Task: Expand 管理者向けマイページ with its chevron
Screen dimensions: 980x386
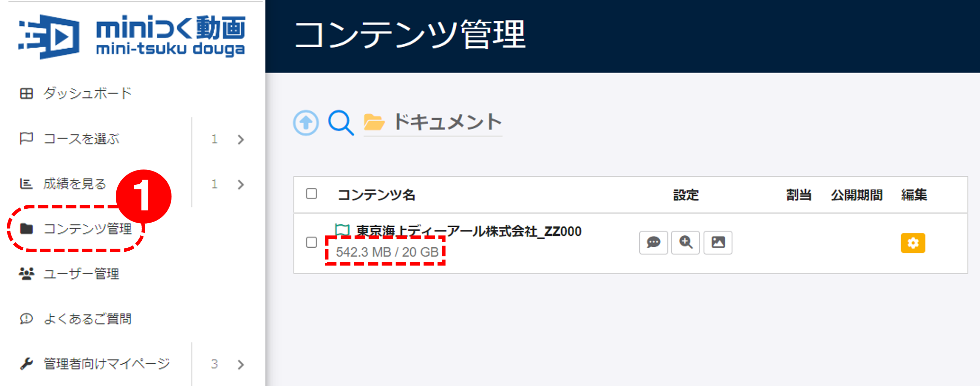Action: [241, 364]
